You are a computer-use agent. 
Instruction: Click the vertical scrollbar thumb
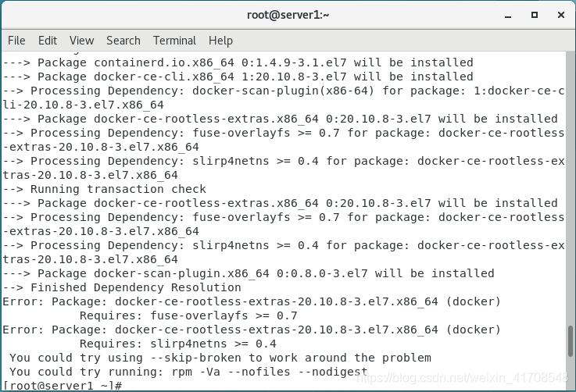coord(570,341)
